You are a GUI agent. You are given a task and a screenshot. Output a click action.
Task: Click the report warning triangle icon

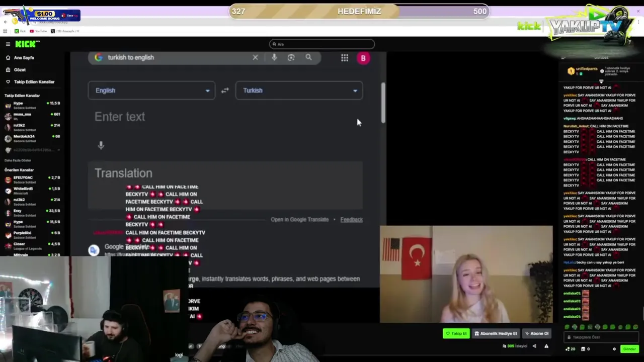[546, 346]
